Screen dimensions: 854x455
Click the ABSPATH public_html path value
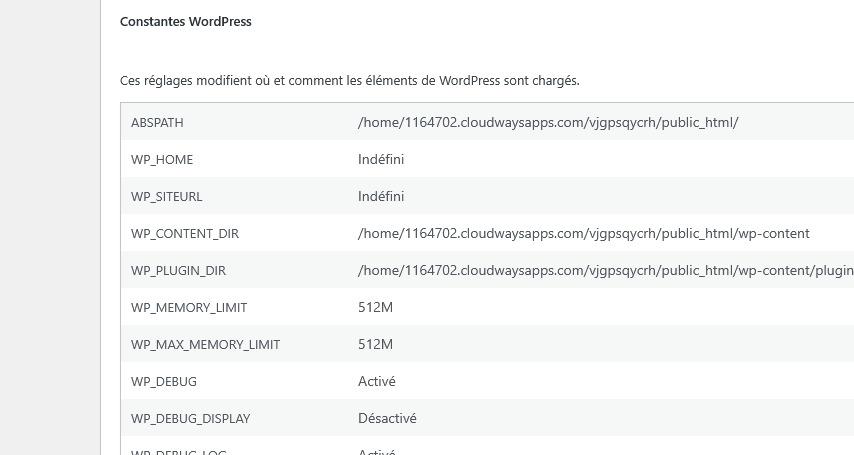click(x=548, y=122)
